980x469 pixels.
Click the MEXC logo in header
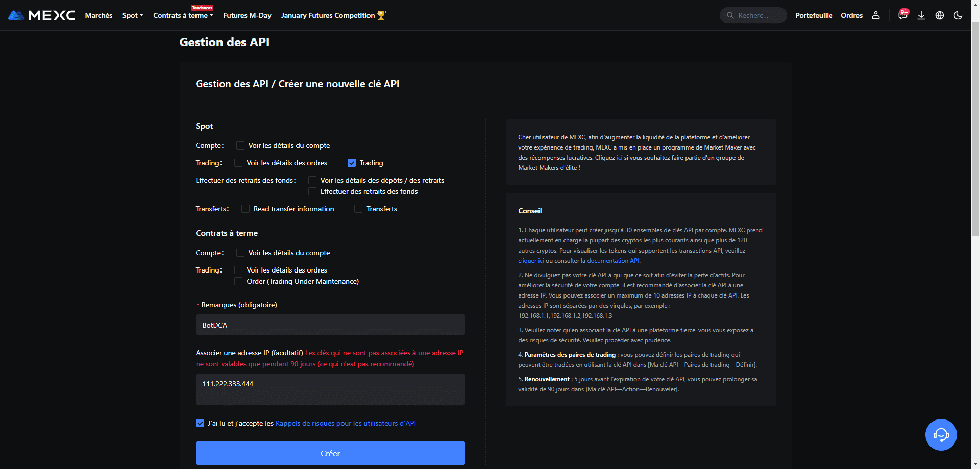[42, 15]
